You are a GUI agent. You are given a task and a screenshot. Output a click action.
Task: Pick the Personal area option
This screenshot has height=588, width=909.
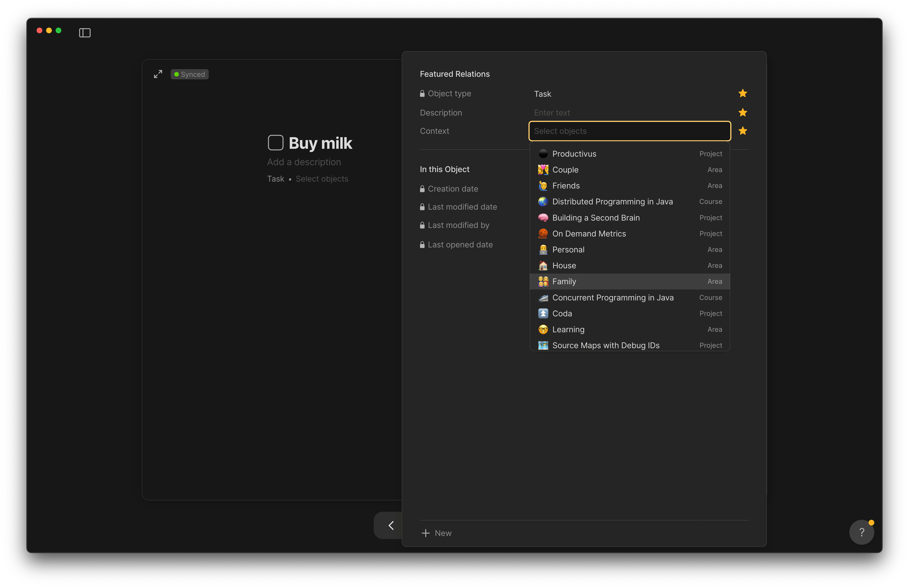629,250
